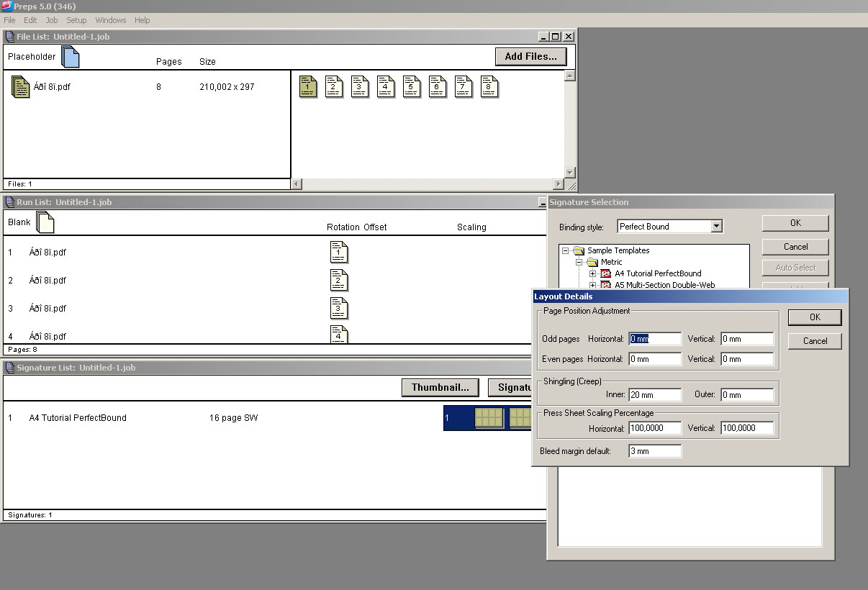Click the Shingling Inner input field
Image resolution: width=868 pixels, height=590 pixels.
pyautogui.click(x=655, y=395)
